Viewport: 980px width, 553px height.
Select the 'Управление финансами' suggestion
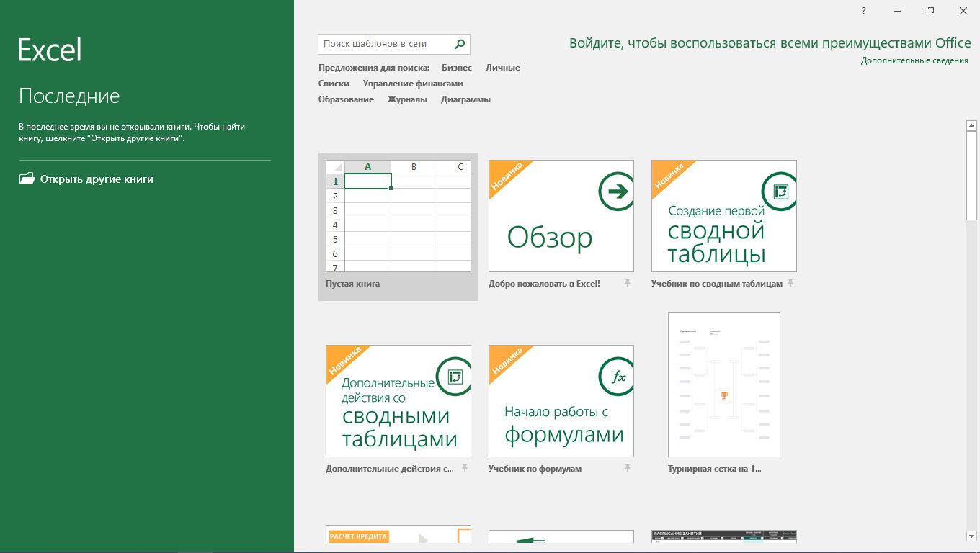click(x=413, y=84)
